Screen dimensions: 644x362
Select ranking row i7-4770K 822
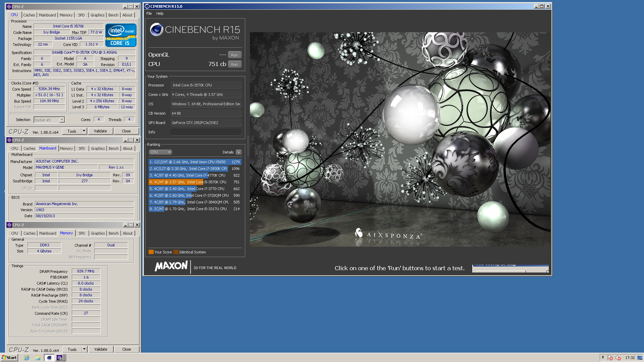point(195,175)
